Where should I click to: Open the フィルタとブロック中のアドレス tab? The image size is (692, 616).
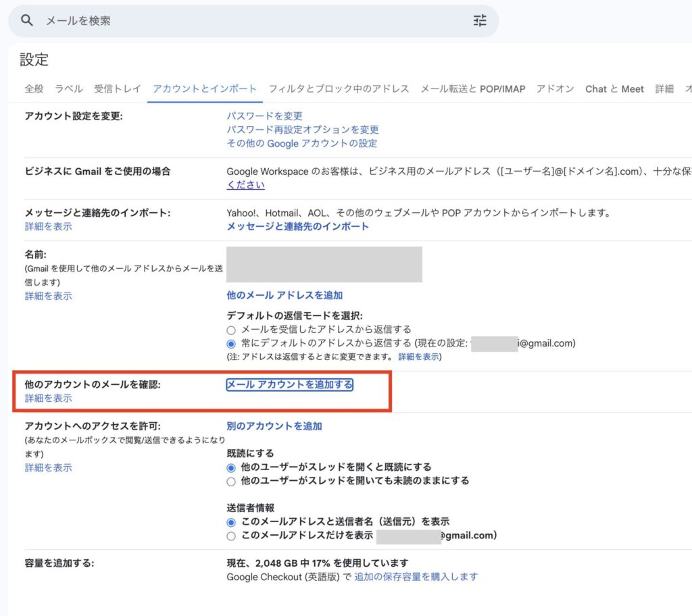[x=339, y=89]
